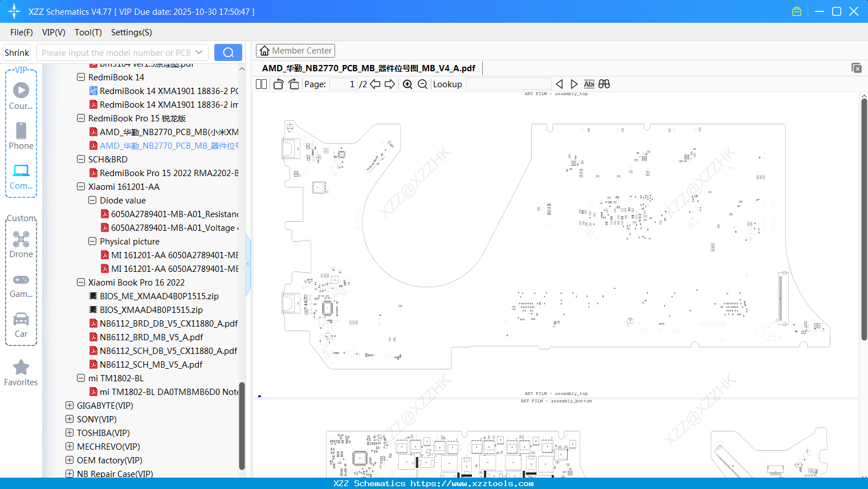Expand the TOSHIBA(VIP) node
The height and width of the screenshot is (489, 868).
click(70, 433)
